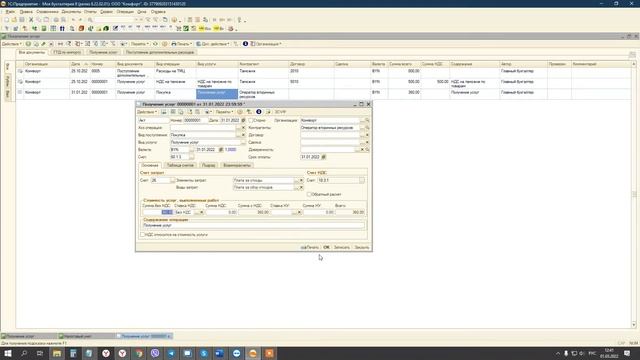640x360 pixels.
Task: Open the Отчеты menu
Action: click(90, 12)
